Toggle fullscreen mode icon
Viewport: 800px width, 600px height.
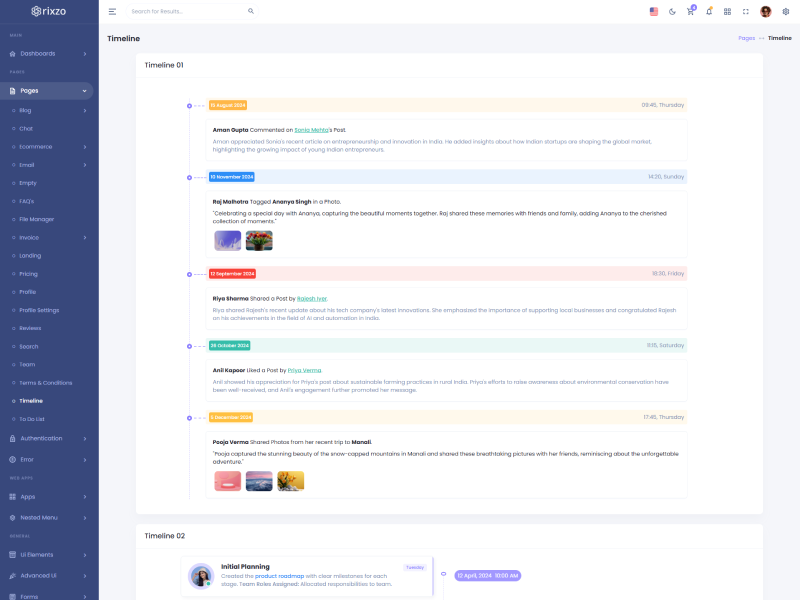pos(745,11)
